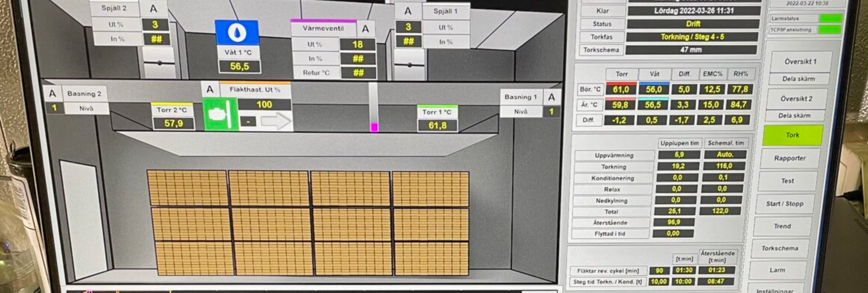Image resolution: width=868 pixels, height=293 pixels.
Task: Click the fan speed minus field
Action: 248,121
